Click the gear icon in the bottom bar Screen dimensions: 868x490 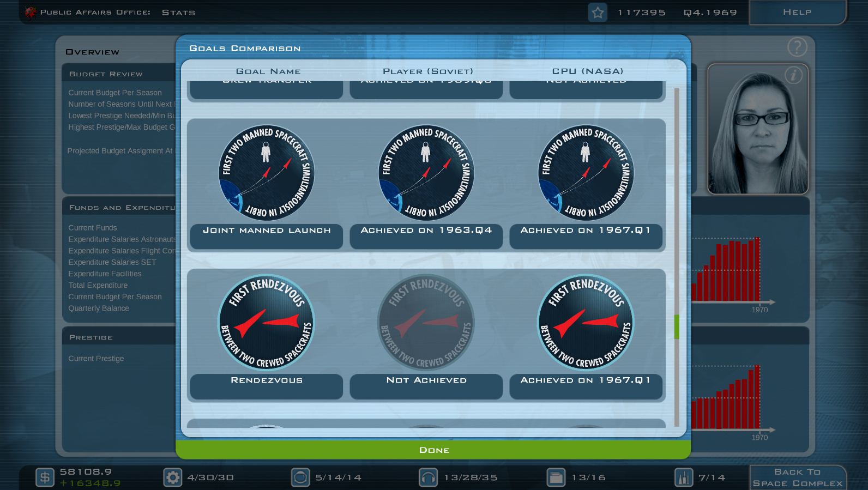coord(173,477)
